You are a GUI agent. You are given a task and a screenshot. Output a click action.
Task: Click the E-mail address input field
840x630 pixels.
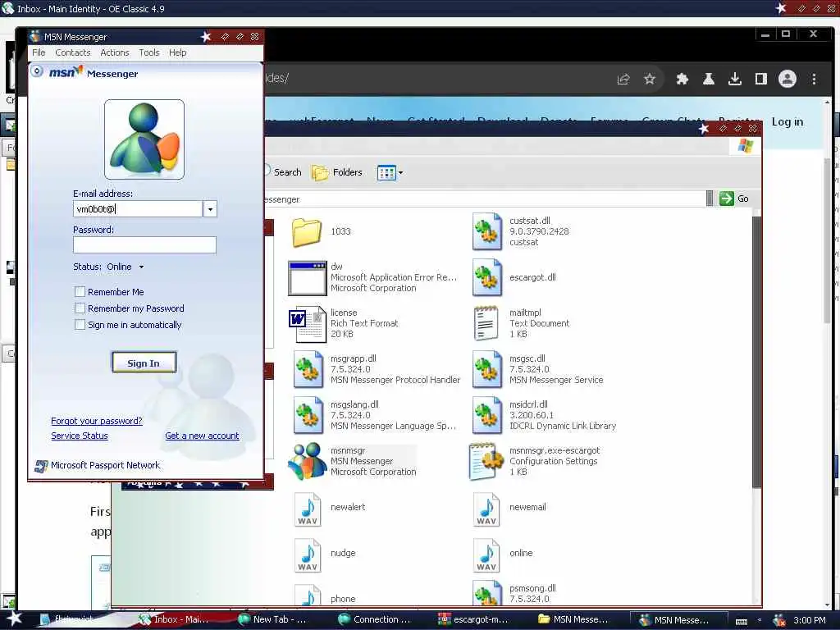[138, 209]
